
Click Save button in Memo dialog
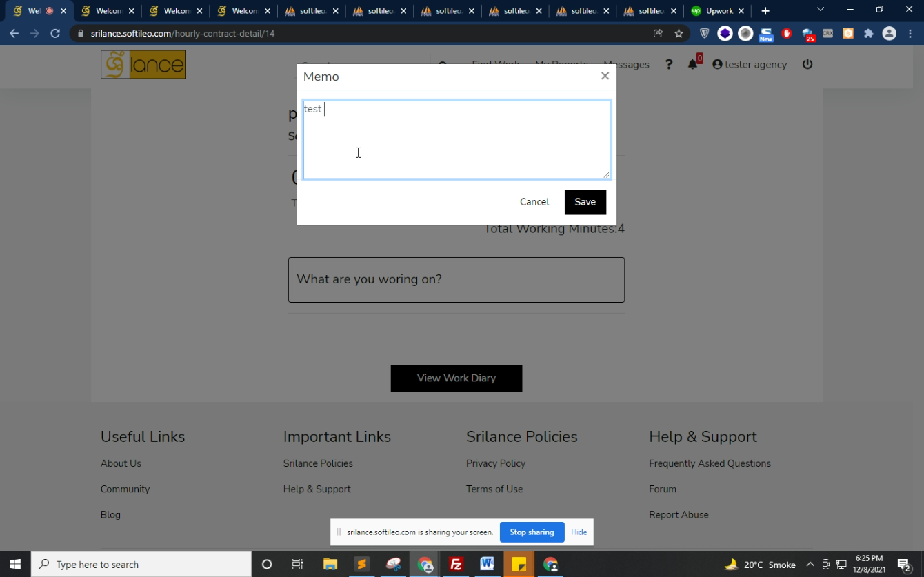click(x=585, y=202)
